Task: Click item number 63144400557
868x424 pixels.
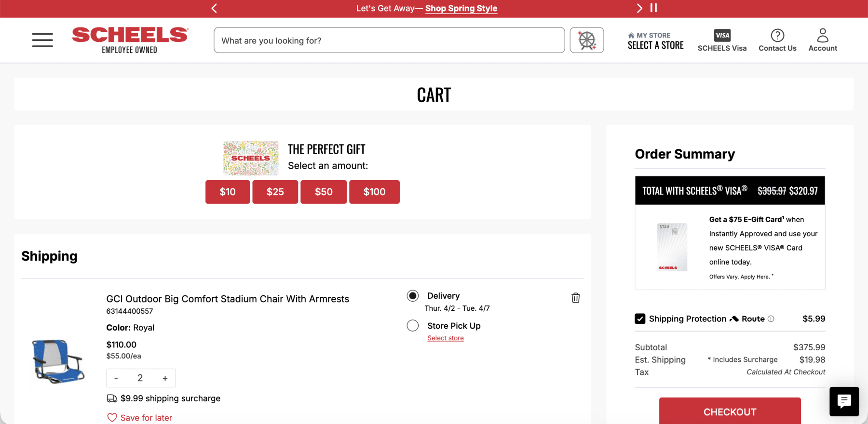Action: (x=130, y=311)
